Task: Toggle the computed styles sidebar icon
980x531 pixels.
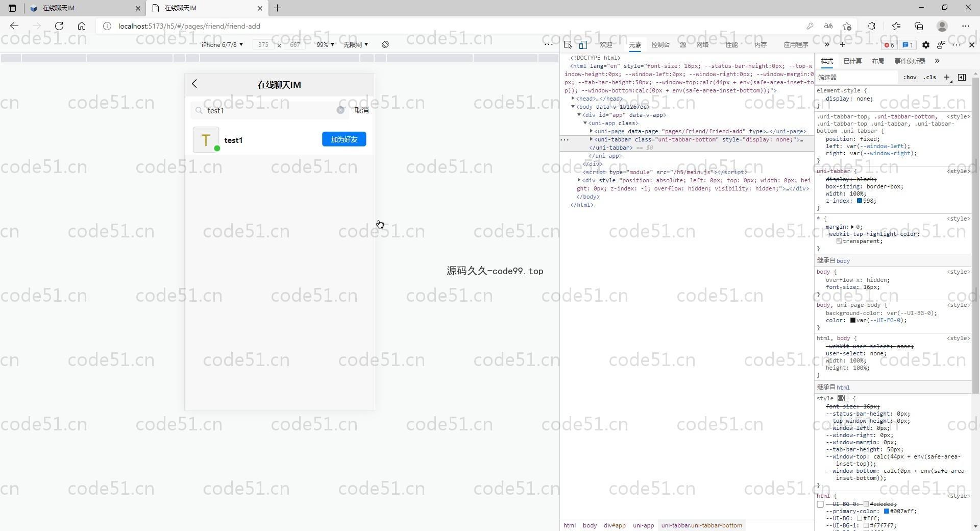Action: click(962, 78)
